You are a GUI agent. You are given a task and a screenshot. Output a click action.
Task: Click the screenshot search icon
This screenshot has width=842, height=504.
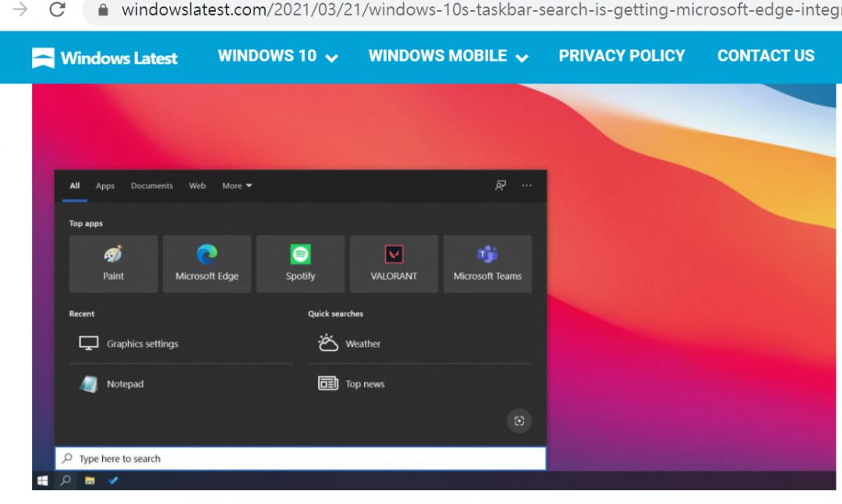coord(519,421)
